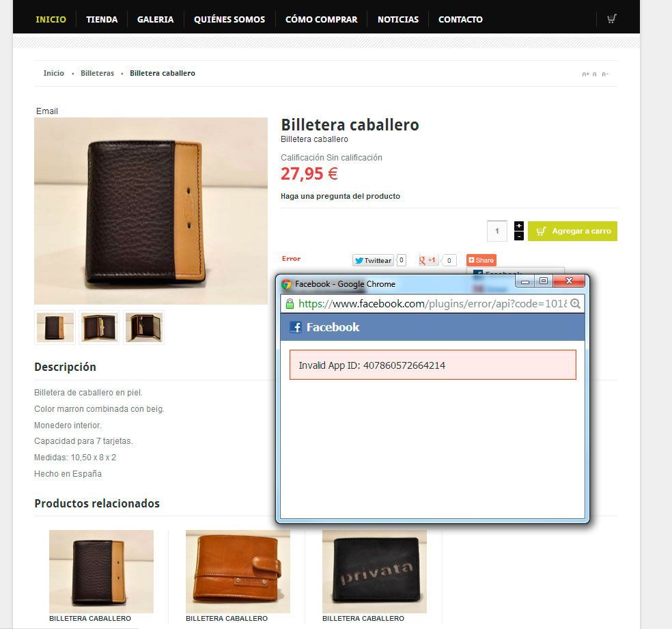This screenshot has height=629, width=672.
Task: Click Haga una pregunta del producto link
Action: point(340,196)
